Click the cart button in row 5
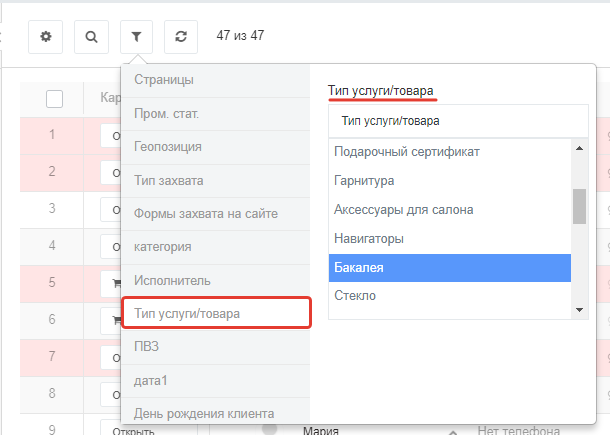The height and width of the screenshot is (435, 610). tap(111, 284)
